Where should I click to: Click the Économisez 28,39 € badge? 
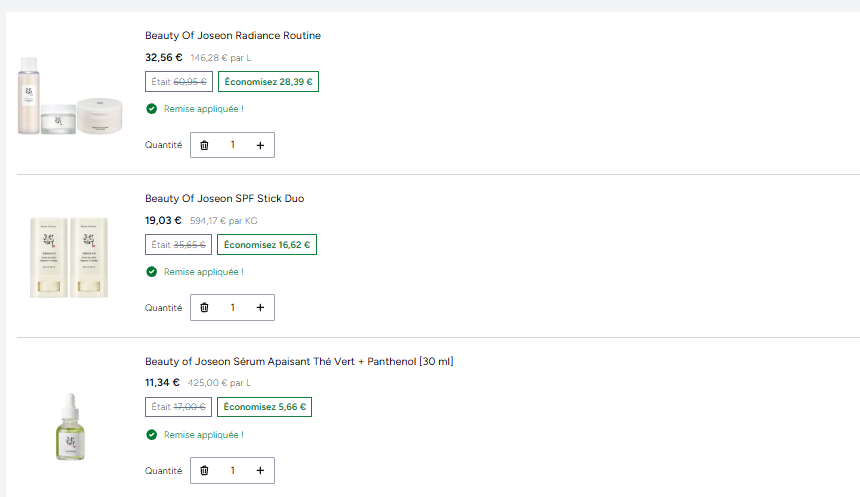tap(268, 82)
